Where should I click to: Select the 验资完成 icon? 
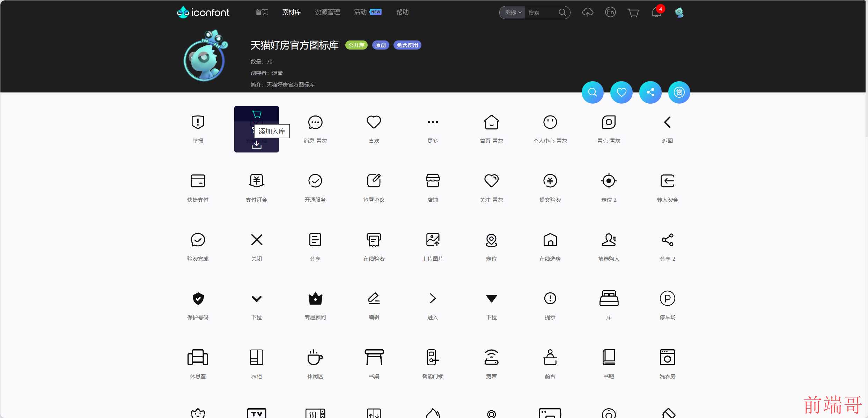click(198, 240)
